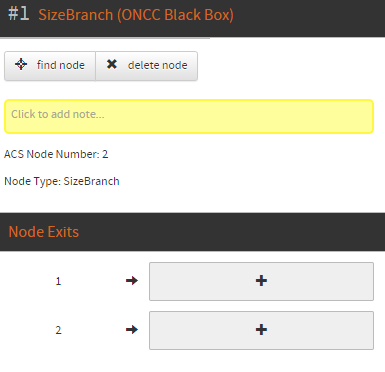Image resolution: width=385 pixels, height=372 pixels.
Task: Click the Node Exits section header
Action: coord(192,232)
